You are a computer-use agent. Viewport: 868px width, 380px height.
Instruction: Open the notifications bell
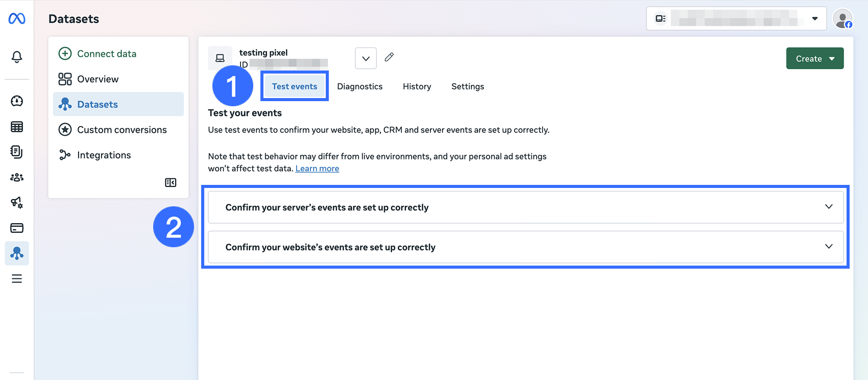(x=17, y=57)
